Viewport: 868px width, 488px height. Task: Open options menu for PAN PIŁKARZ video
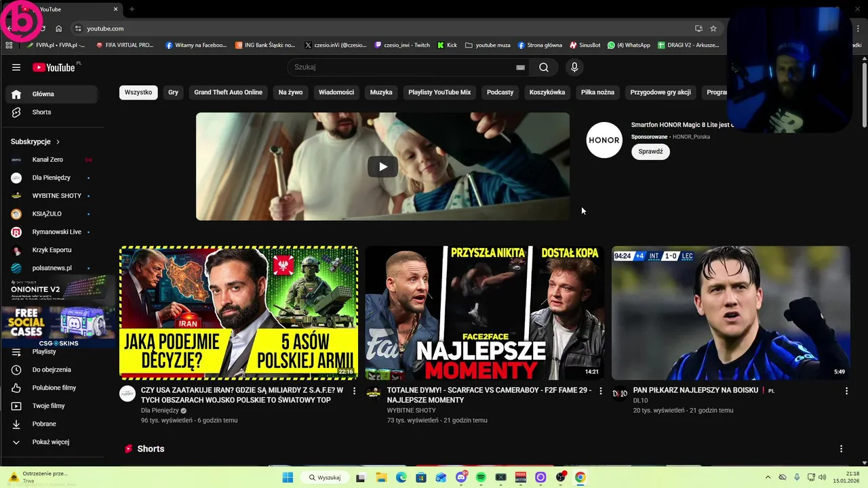coord(846,391)
